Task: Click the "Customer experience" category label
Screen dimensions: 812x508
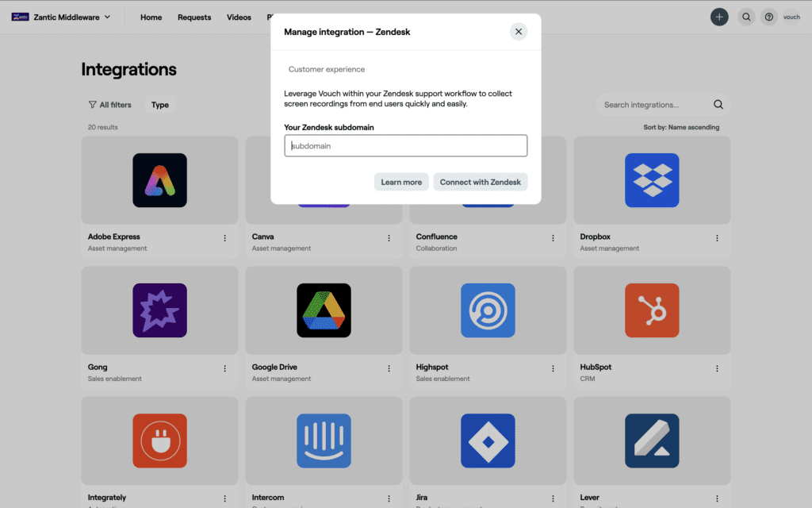Action: tap(327, 70)
